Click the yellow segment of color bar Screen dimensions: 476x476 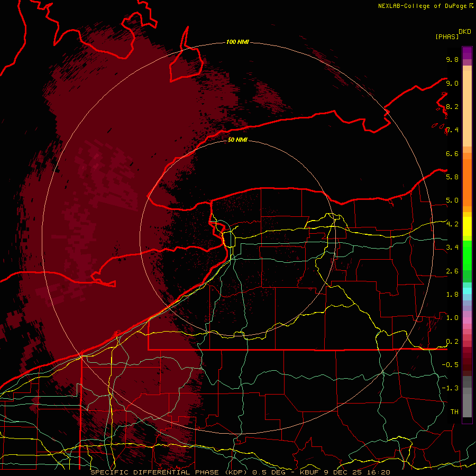click(x=467, y=226)
